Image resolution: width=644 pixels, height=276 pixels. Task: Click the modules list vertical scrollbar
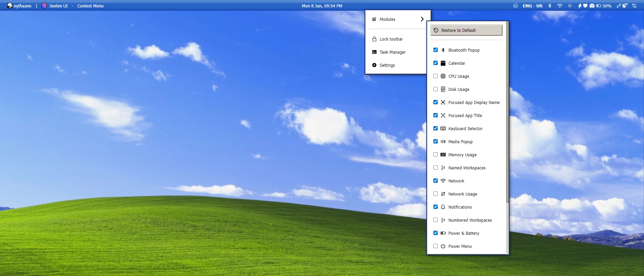(x=507, y=112)
